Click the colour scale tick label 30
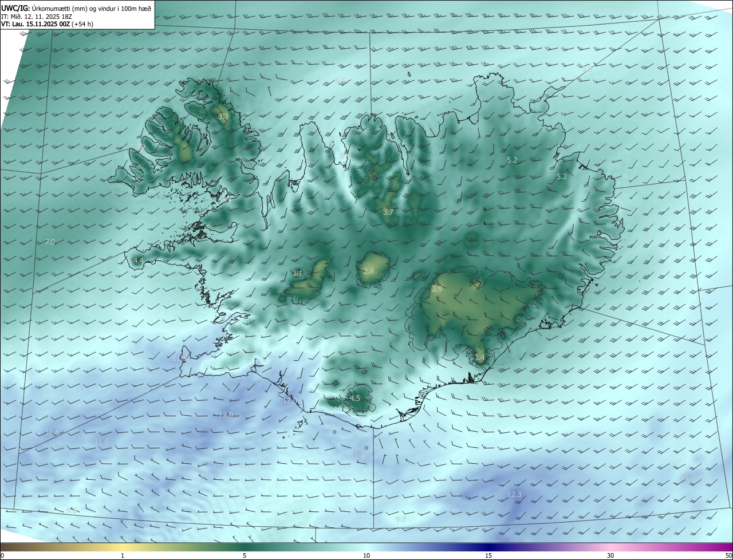The height and width of the screenshot is (560, 733). 610,556
